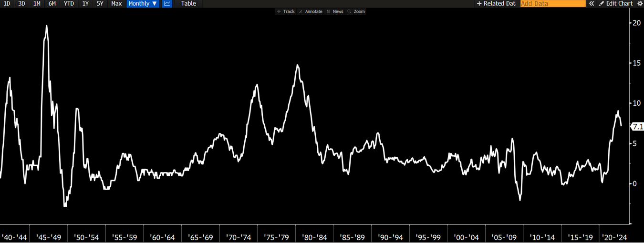
Task: Click the 5 y-axis value
Action: tap(635, 143)
